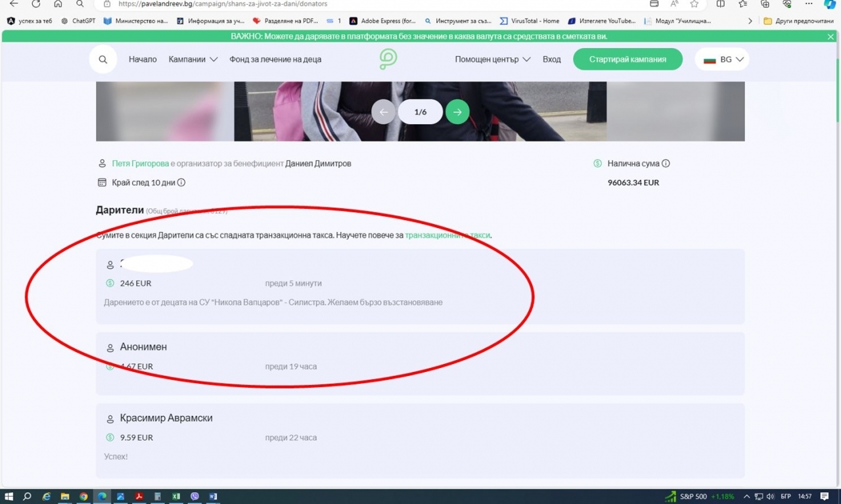
Task: Open "Фонд за лечение на деца" menu item
Action: pos(275,59)
